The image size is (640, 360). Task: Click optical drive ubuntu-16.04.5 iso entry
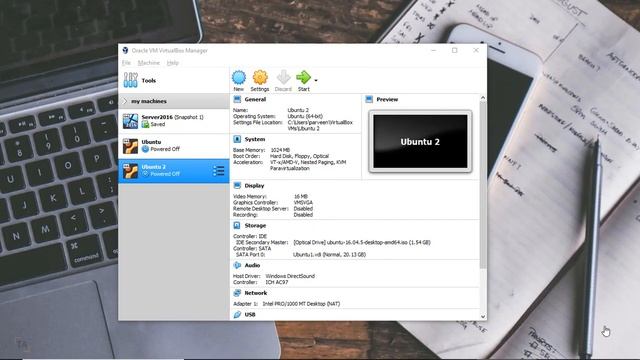tap(362, 242)
